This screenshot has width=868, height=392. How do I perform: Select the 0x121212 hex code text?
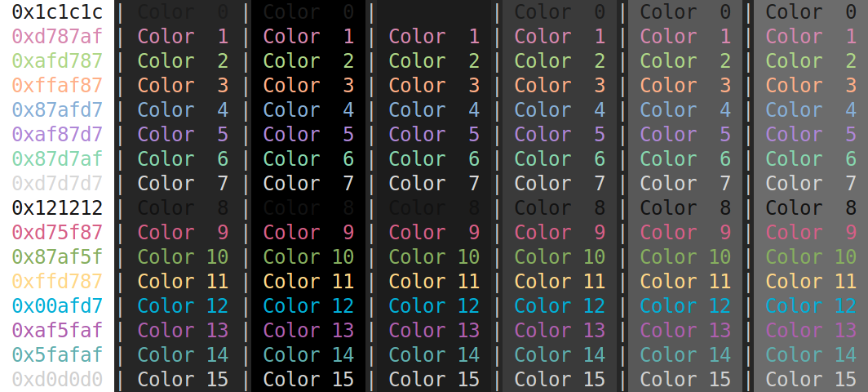tap(57, 208)
